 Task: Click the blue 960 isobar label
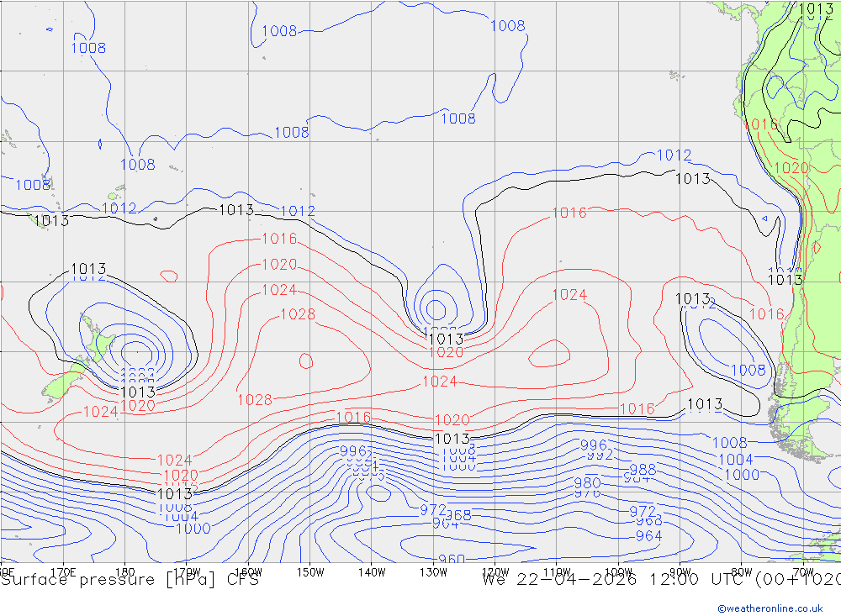[x=452, y=559]
